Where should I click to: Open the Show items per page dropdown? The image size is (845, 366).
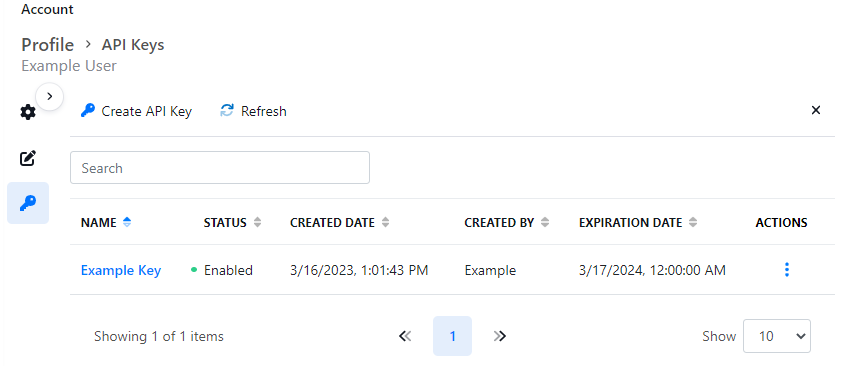[x=777, y=336]
